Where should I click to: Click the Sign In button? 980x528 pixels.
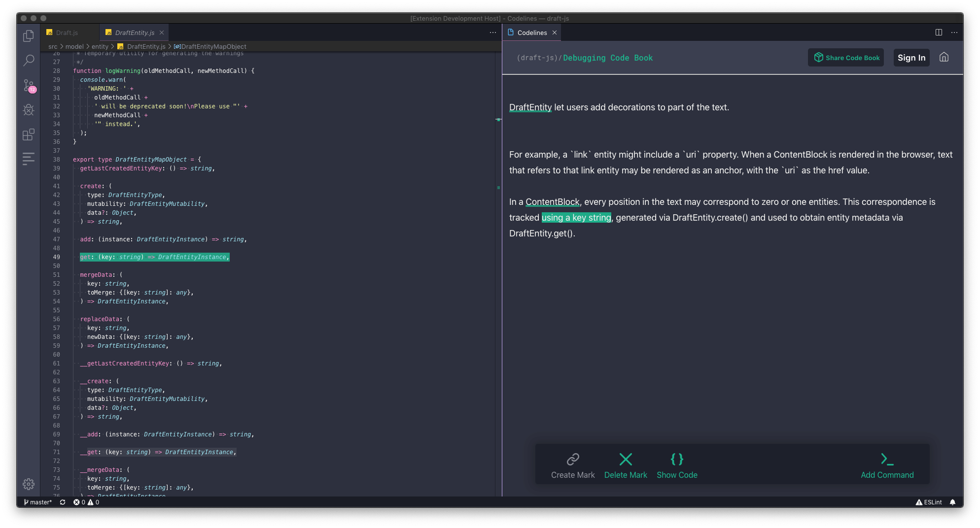click(x=911, y=57)
